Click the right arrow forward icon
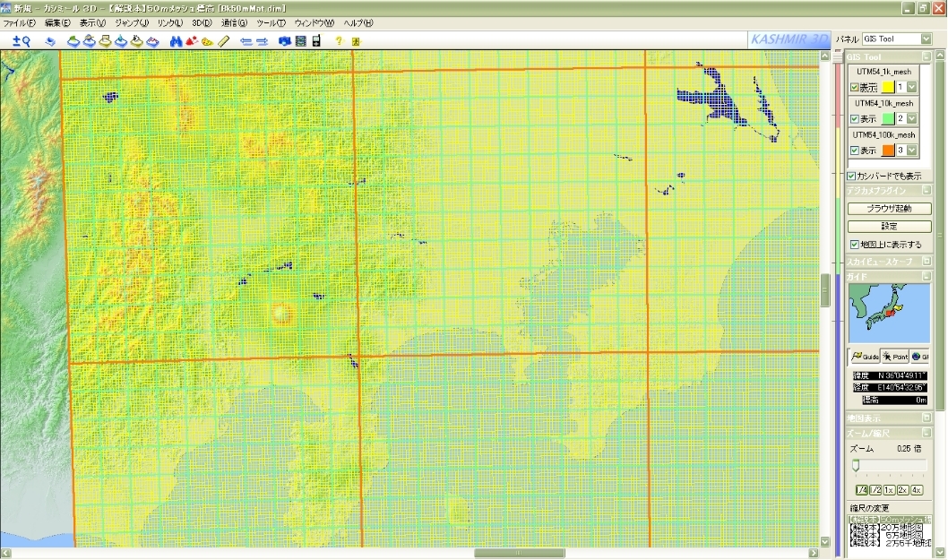 tap(263, 41)
